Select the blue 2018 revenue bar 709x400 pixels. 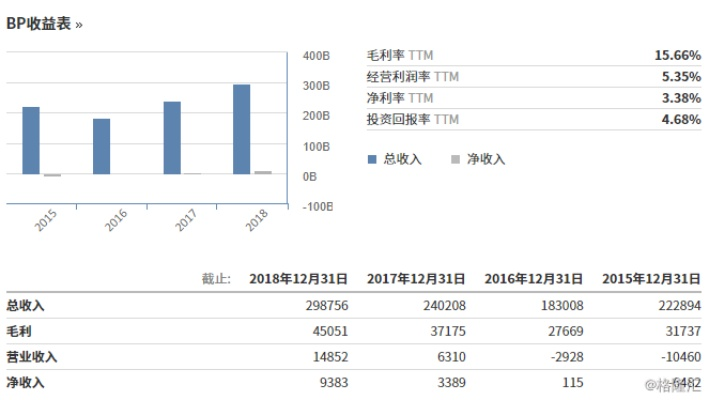click(242, 129)
